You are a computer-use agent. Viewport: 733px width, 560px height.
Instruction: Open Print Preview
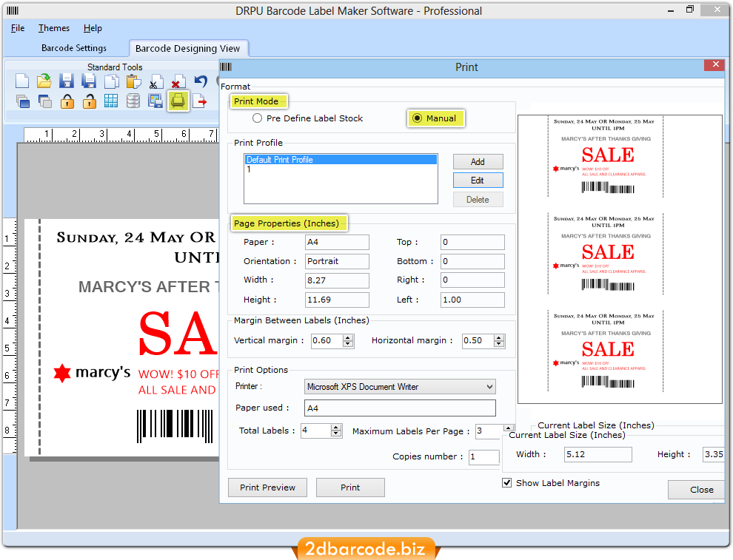[267, 488]
